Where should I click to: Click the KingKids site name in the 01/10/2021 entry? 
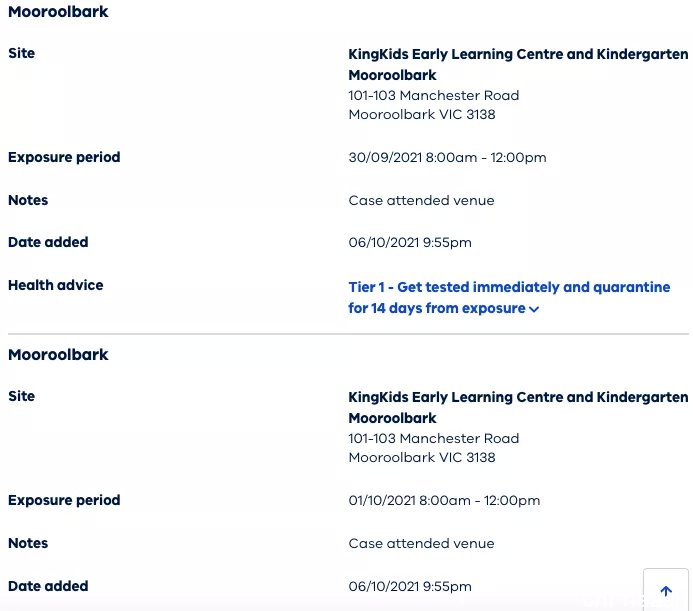tap(518, 407)
